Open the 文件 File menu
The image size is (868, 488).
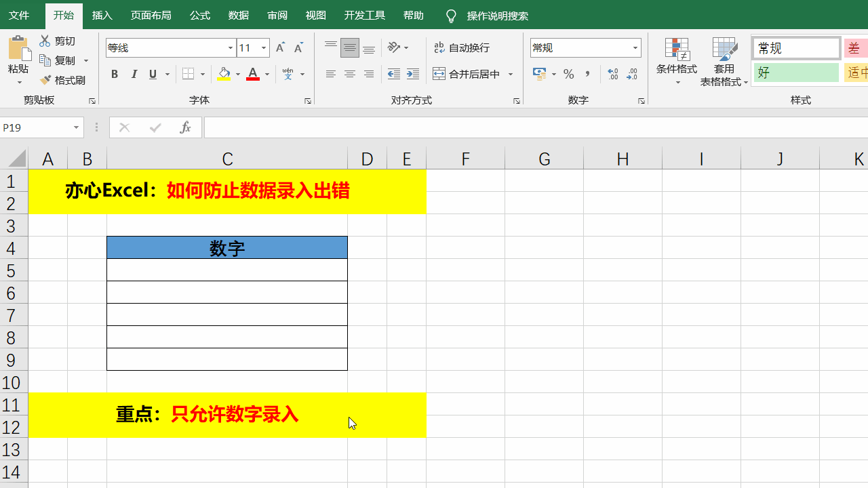(x=19, y=16)
